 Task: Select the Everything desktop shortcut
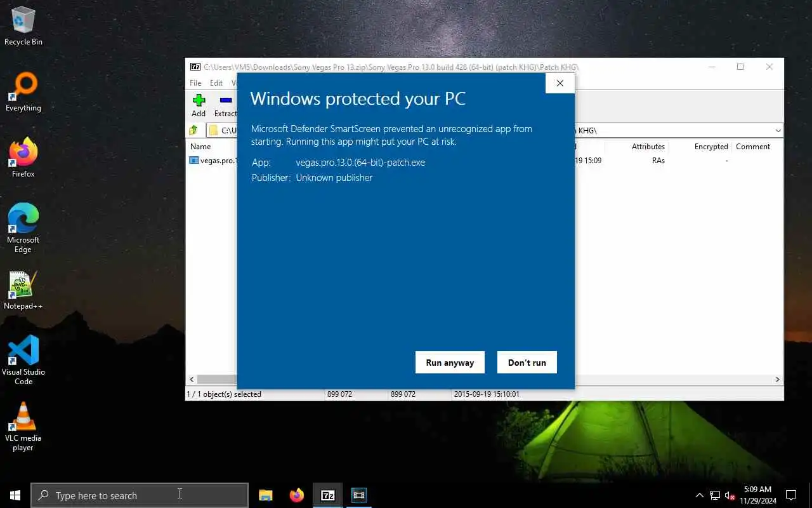point(23,92)
